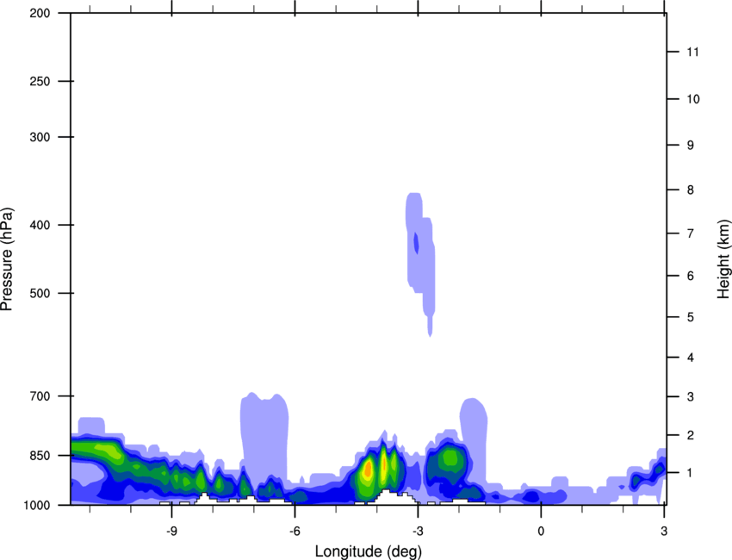Select the 300 pressure tick label
This screenshot has height=560, width=732.
tap(40, 137)
